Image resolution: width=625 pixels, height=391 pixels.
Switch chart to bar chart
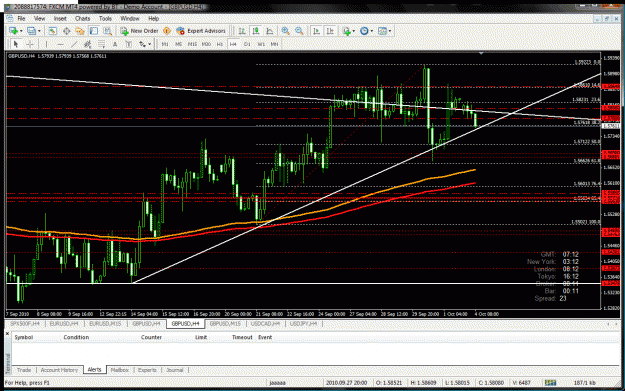coord(242,31)
